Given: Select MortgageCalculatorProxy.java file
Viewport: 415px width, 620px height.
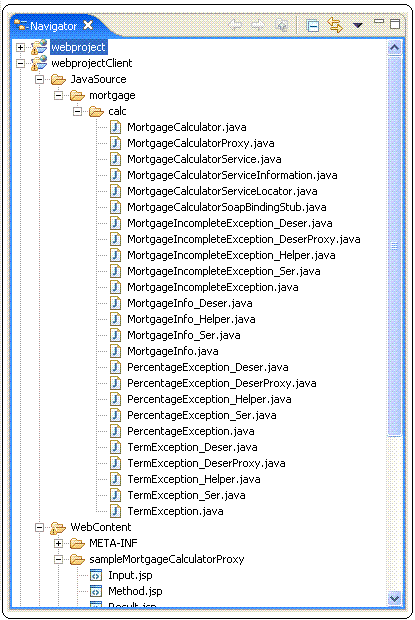Looking at the screenshot, I should pos(200,143).
